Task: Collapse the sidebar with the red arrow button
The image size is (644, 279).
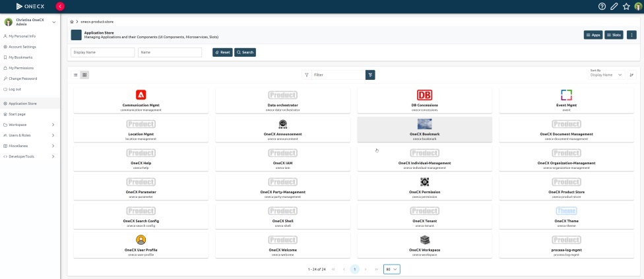Action: tap(60, 6)
